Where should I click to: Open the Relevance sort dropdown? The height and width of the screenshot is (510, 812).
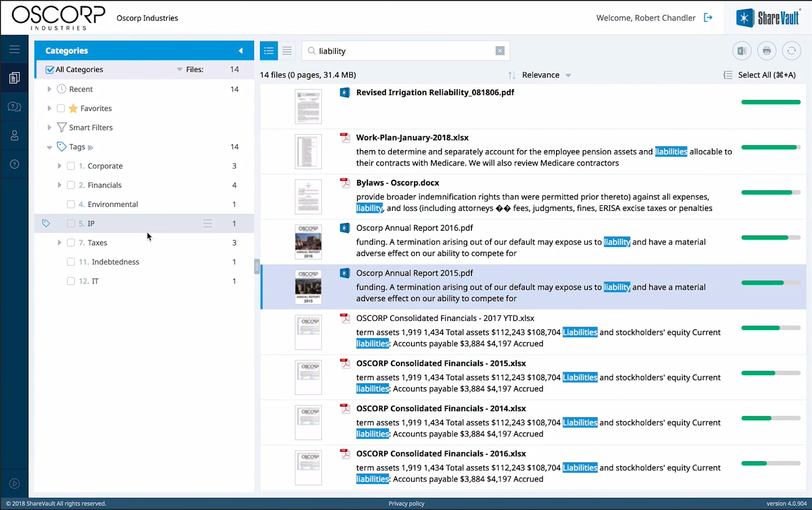[x=568, y=76]
